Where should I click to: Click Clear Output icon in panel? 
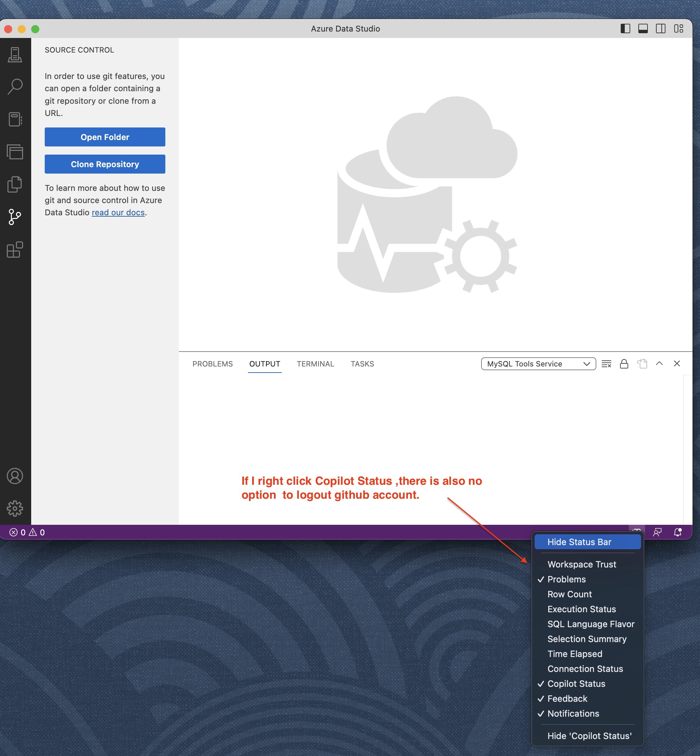606,364
